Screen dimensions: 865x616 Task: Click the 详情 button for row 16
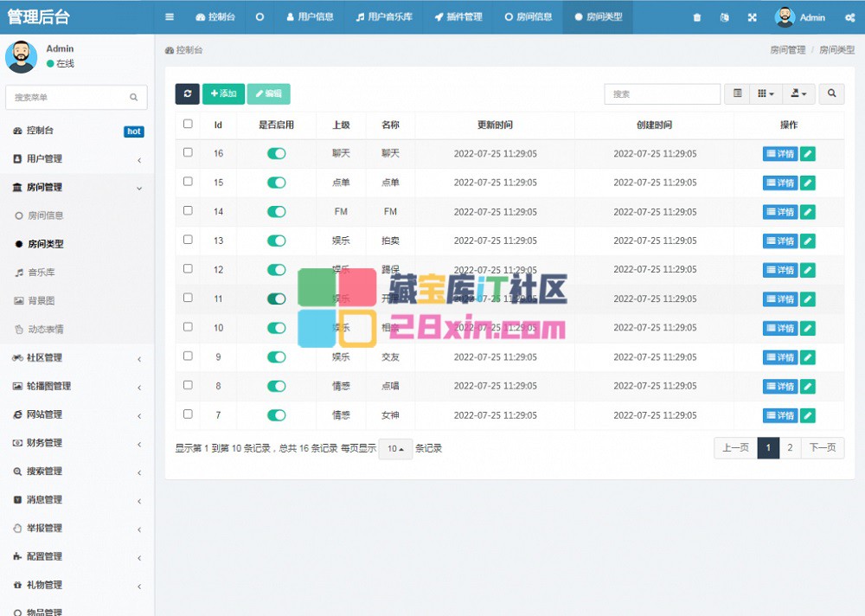tap(780, 154)
